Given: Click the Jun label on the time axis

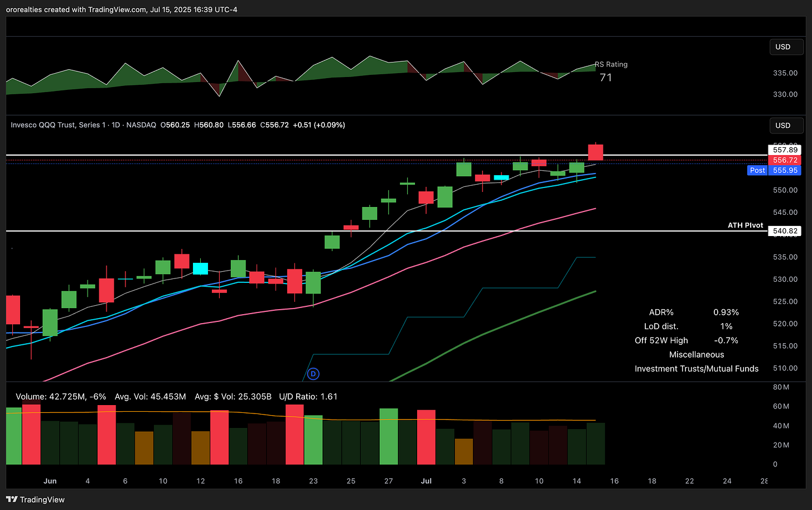Looking at the screenshot, I should (x=50, y=481).
